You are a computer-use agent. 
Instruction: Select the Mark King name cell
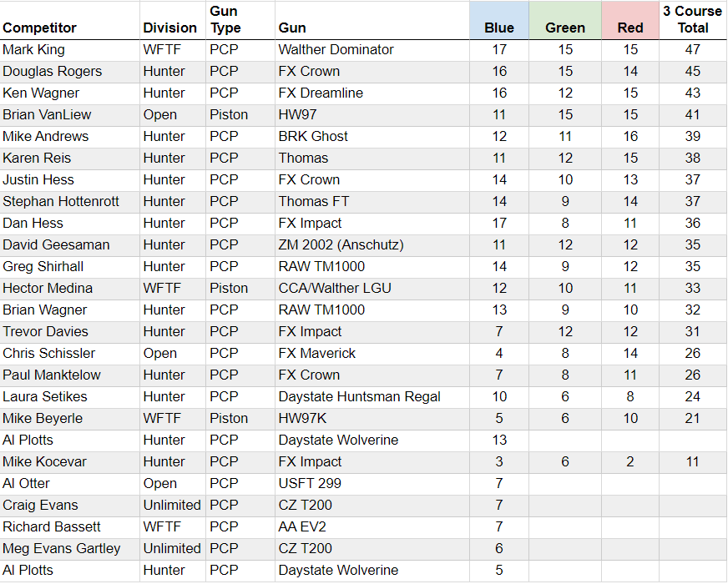tap(70, 50)
